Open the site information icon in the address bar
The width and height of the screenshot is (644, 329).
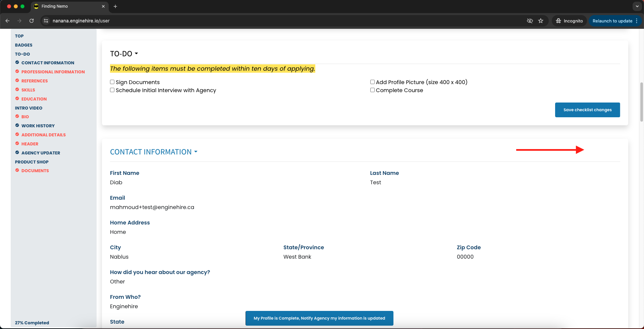[46, 21]
